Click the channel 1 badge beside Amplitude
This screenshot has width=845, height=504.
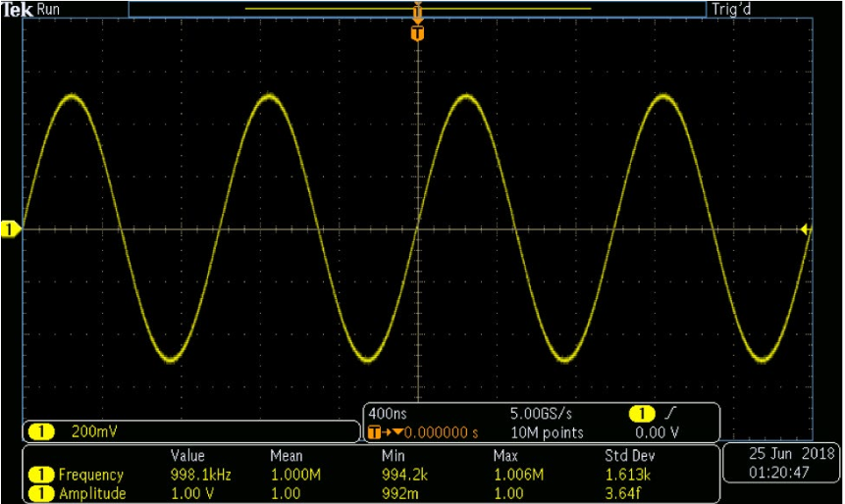41,494
